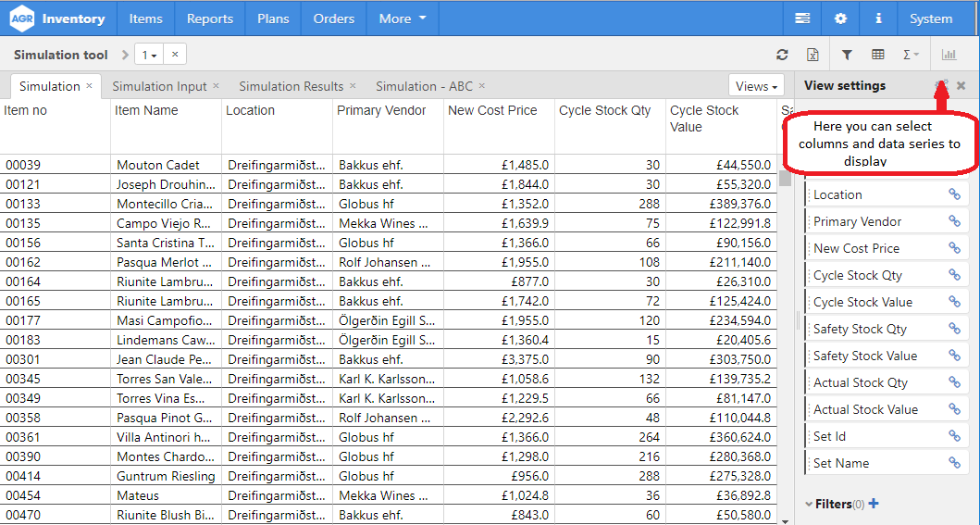Screen dimensions: 980x525
Task: Click the System button
Action: (930, 19)
